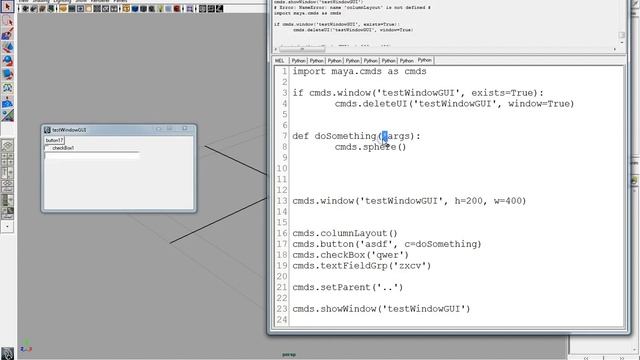Toggle the gate mask display

pos(88,9)
